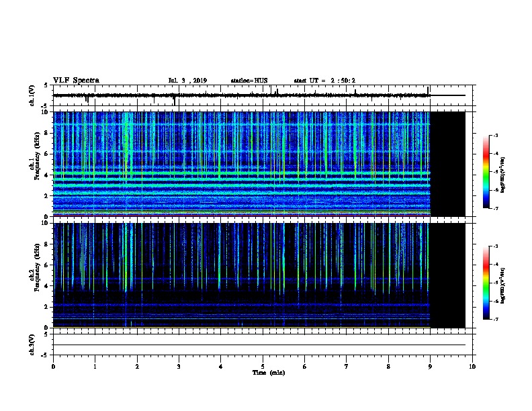Click the "-3" label on ch.1 color scale
532x411 pixels.
495,135
